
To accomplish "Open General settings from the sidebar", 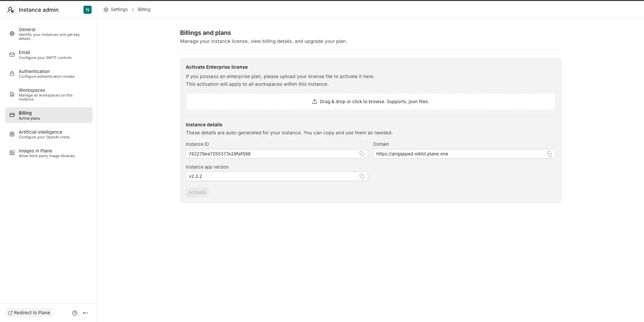I will pos(12,34).
